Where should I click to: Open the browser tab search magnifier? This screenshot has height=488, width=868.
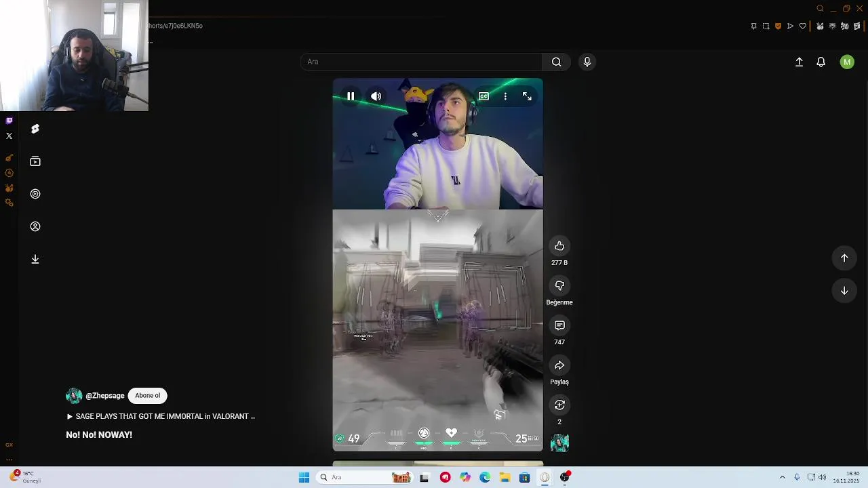pyautogui.click(x=820, y=9)
